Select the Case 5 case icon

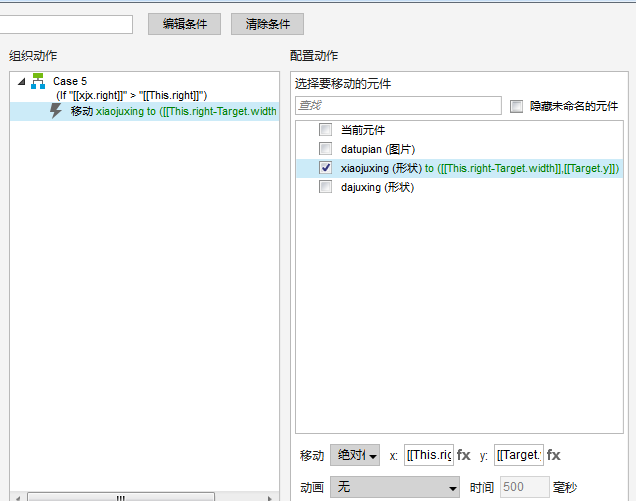38,81
